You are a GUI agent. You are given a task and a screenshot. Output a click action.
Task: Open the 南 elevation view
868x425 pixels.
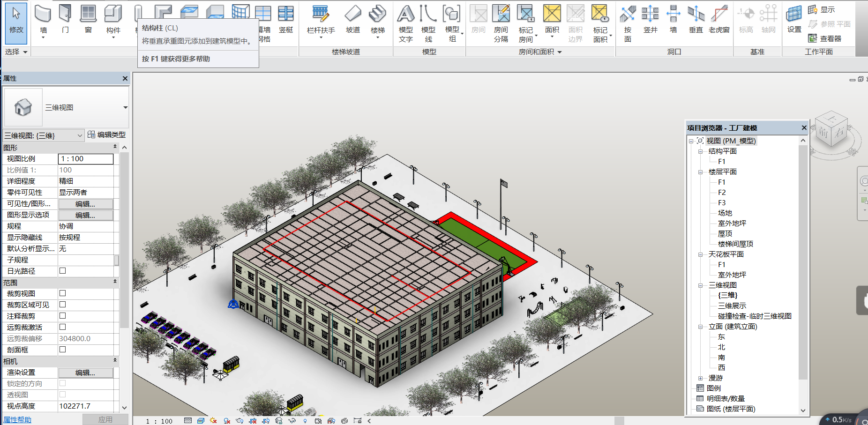[x=721, y=358]
